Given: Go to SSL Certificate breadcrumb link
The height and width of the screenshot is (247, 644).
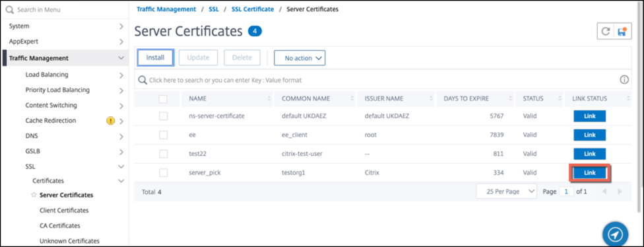Looking at the screenshot, I should pyautogui.click(x=253, y=9).
